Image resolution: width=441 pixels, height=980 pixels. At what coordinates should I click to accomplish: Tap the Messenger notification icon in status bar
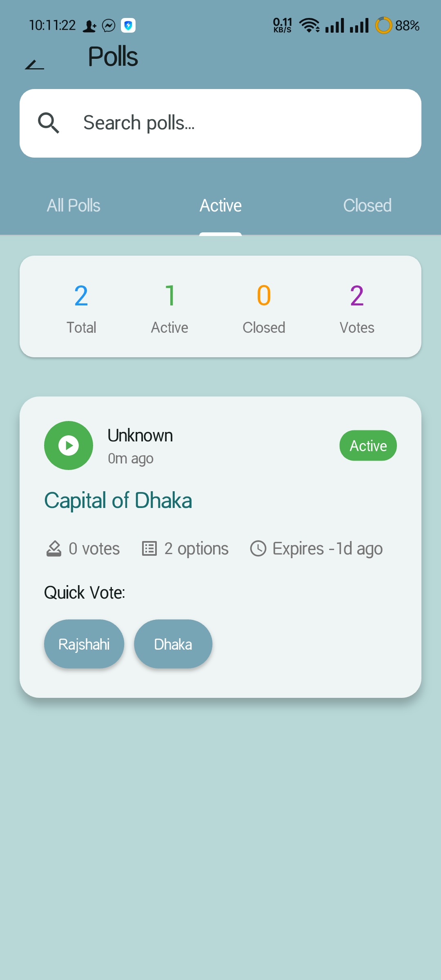(x=109, y=26)
